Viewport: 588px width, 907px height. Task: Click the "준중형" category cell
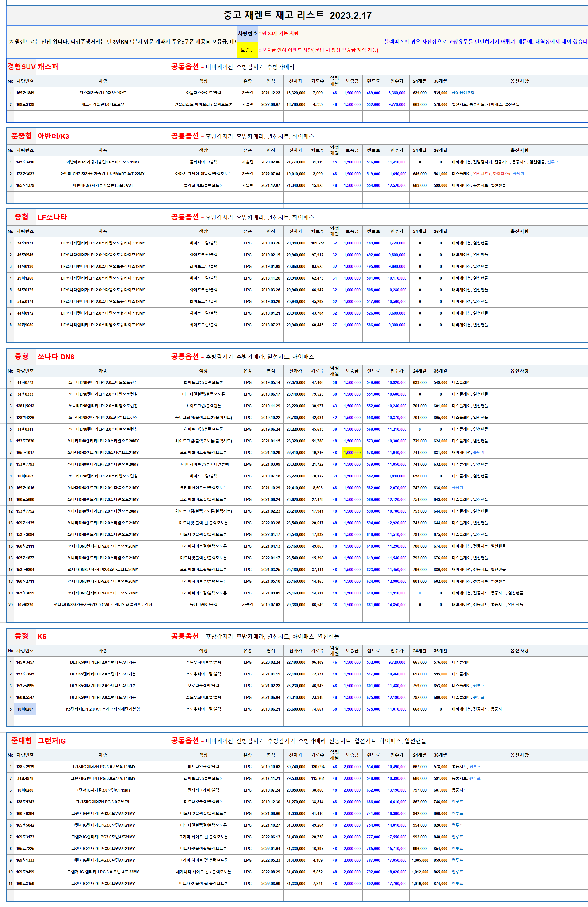[21, 136]
